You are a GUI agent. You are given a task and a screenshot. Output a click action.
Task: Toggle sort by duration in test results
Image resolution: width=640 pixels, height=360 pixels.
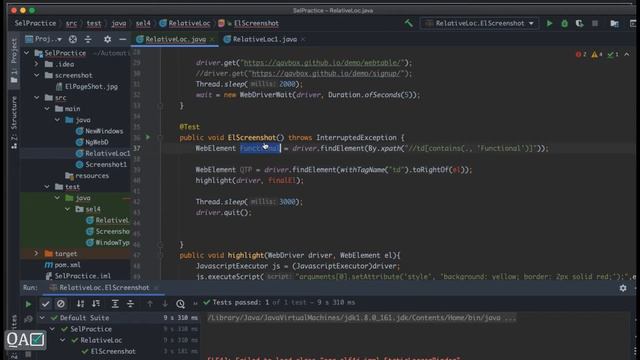click(96, 304)
